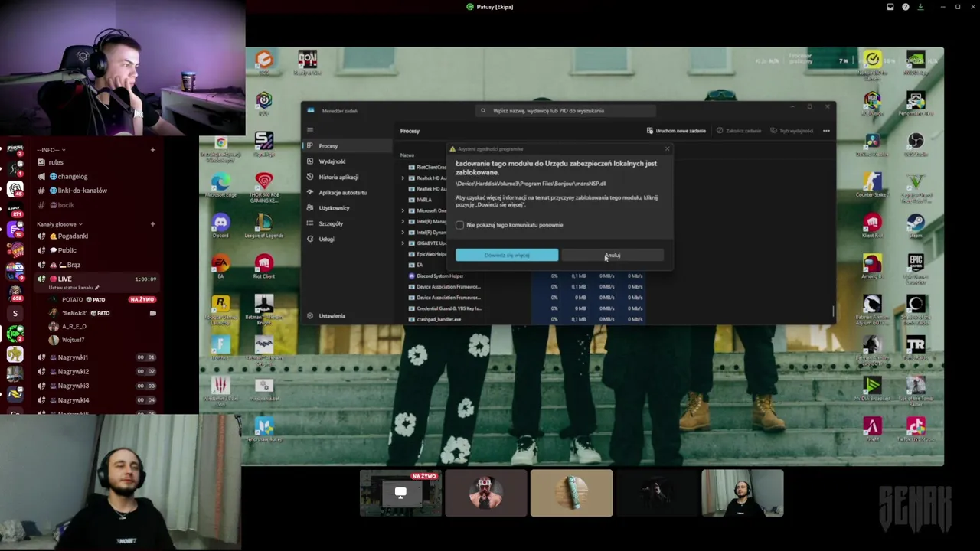The width and height of the screenshot is (980, 551).
Task: Click 'Zakończ zadanie' in Task Manager toolbar
Action: click(739, 131)
